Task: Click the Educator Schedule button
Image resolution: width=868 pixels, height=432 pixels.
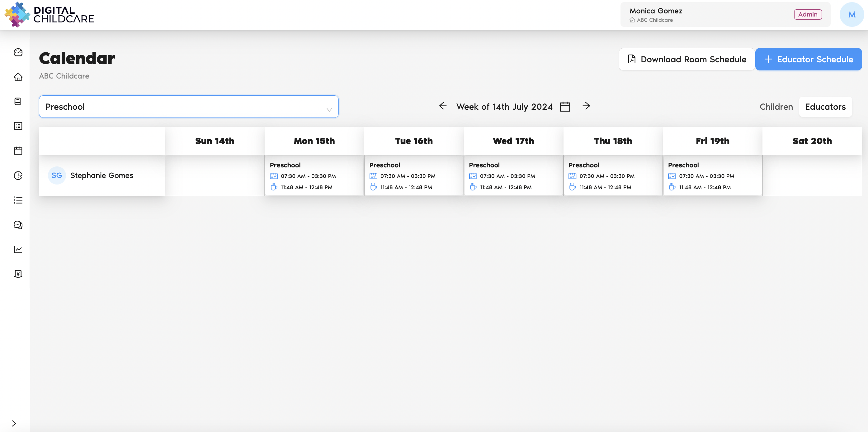Action: [808, 59]
